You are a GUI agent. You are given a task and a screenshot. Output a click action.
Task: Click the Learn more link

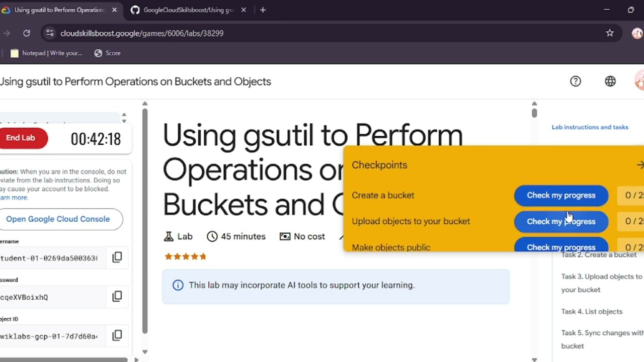(14, 198)
